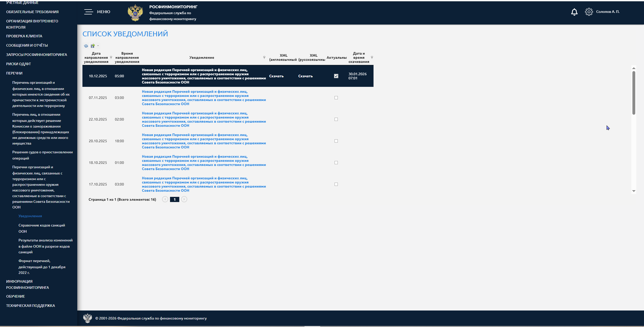Click the Росфинмониторинг emblem logo
Screen dimensions: 644x327
click(135, 13)
